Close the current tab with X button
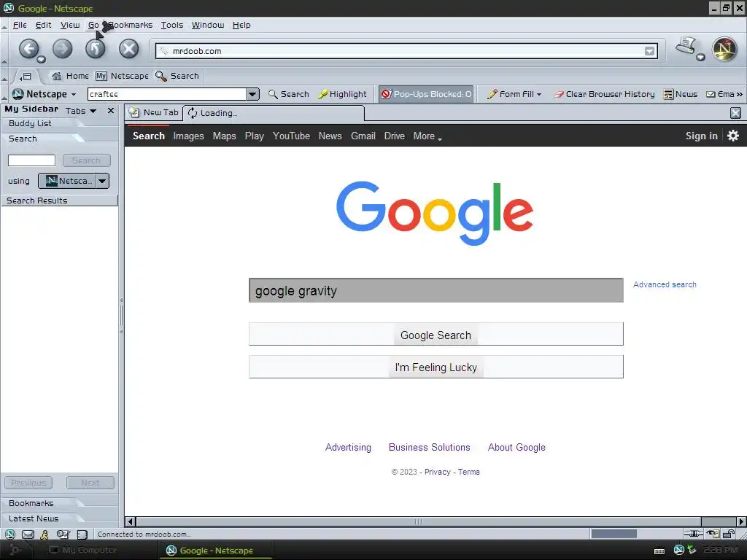 point(735,113)
